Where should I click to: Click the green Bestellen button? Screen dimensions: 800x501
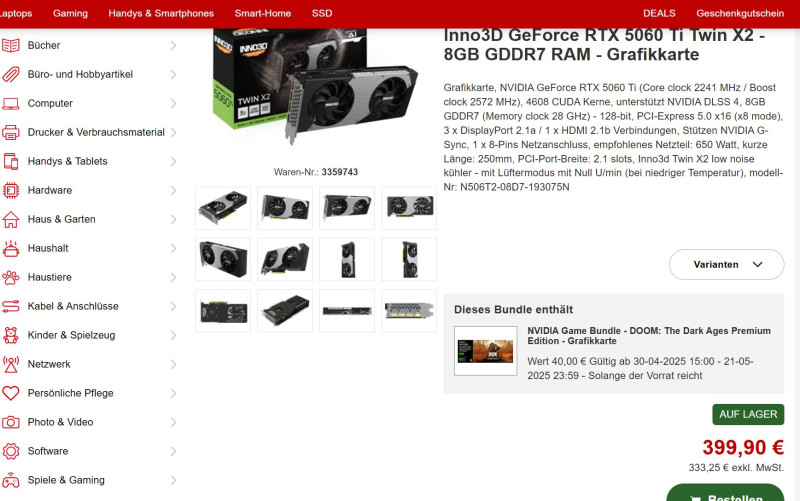pos(726,493)
